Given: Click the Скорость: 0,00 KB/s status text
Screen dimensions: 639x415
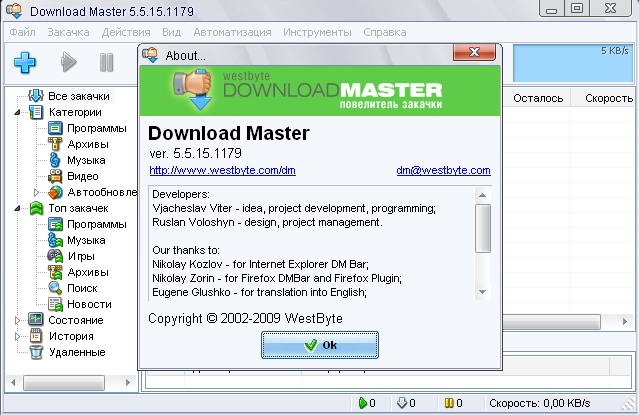Looking at the screenshot, I should tap(540, 403).
